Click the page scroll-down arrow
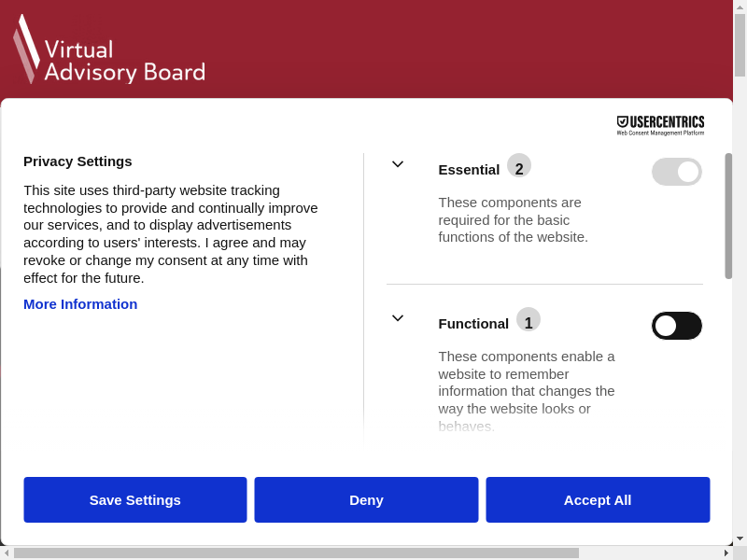 tap(740, 539)
